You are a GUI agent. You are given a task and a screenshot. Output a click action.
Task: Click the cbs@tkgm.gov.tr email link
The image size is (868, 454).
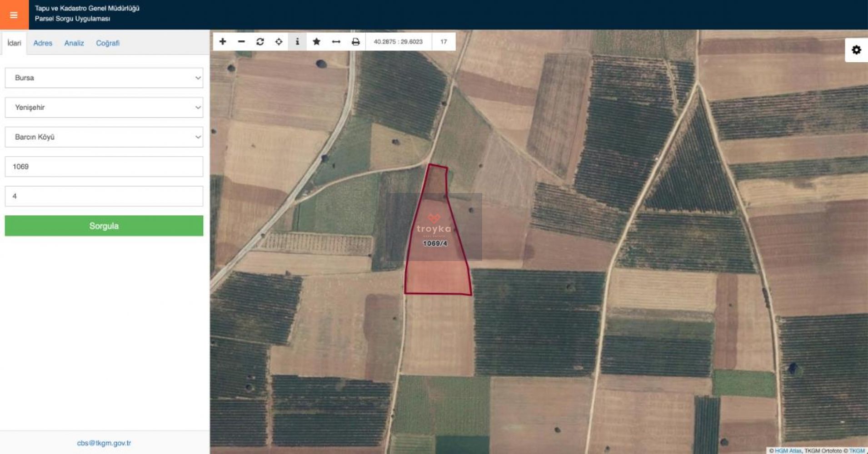[x=104, y=443]
